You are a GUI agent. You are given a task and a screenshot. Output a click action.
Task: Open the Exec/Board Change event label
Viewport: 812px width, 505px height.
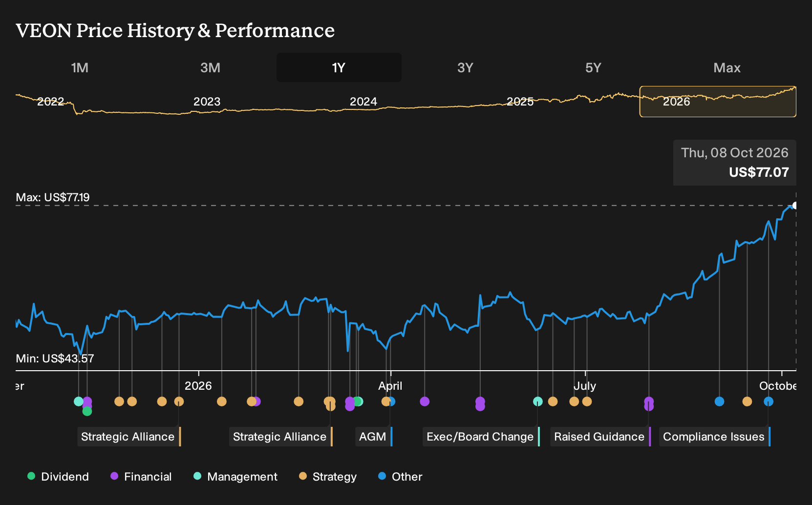click(481, 437)
